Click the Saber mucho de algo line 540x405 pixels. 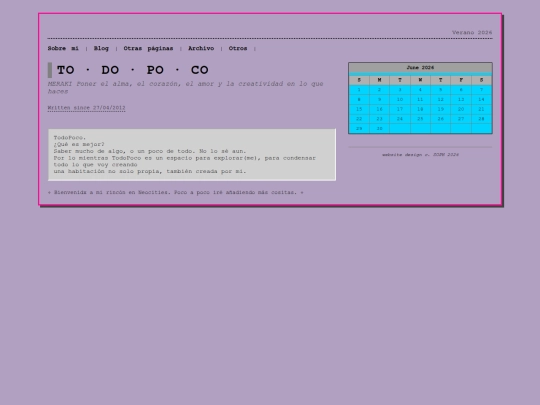coord(150,151)
